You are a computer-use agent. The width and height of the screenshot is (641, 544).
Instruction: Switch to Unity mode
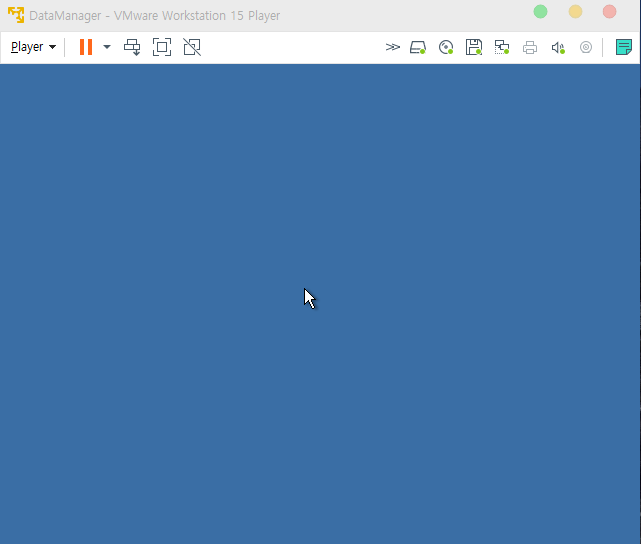(x=192, y=47)
